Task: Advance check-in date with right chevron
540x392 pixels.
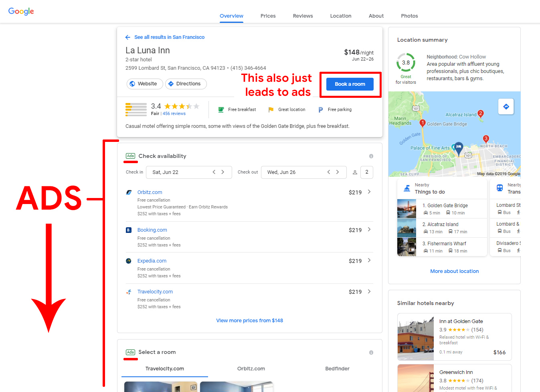Action: [223, 172]
